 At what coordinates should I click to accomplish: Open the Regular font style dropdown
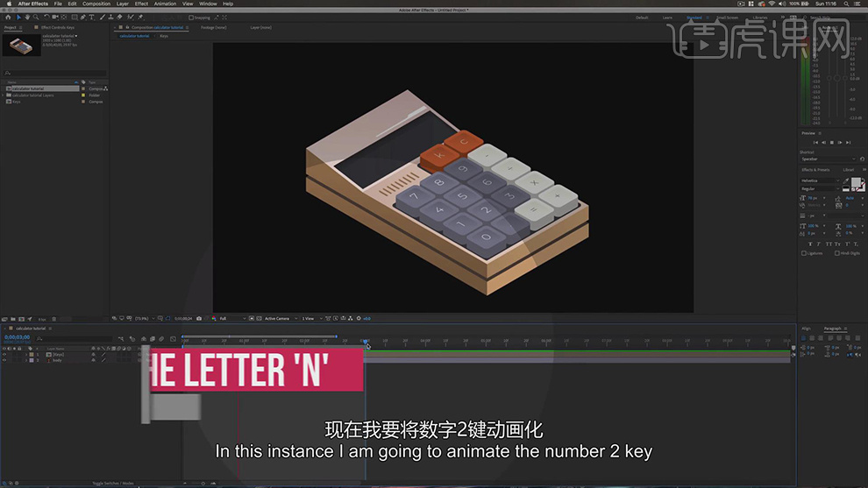click(821, 188)
